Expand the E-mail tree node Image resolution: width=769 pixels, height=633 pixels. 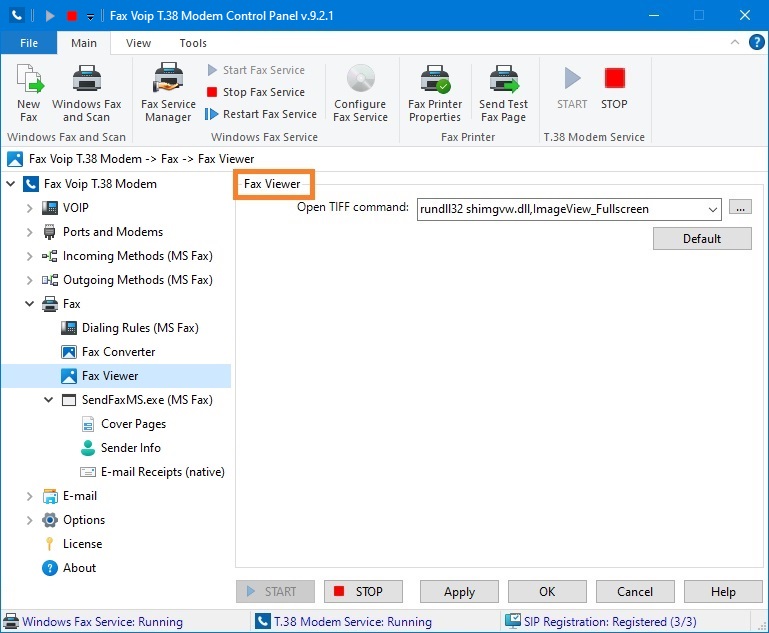[29, 496]
